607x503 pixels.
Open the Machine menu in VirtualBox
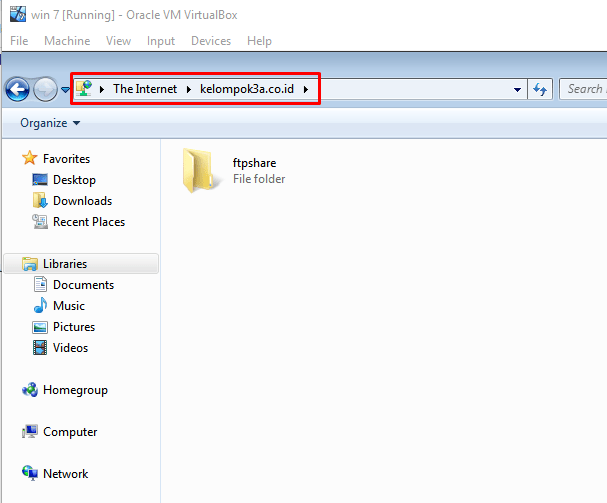pyautogui.click(x=67, y=41)
